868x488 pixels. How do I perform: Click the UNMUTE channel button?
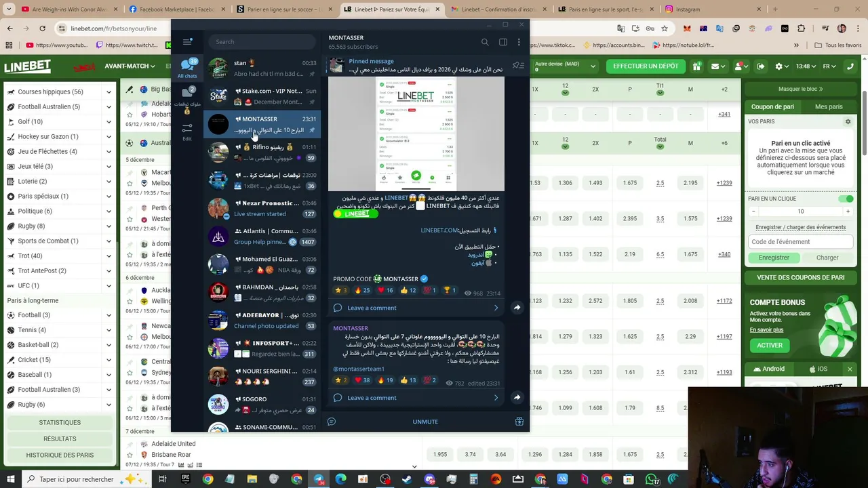425,422
